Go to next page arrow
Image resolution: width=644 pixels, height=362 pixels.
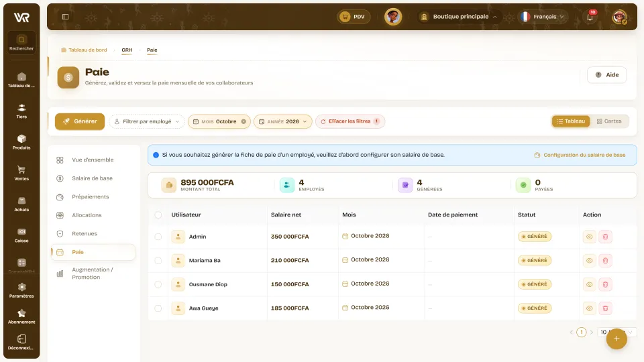point(592,332)
